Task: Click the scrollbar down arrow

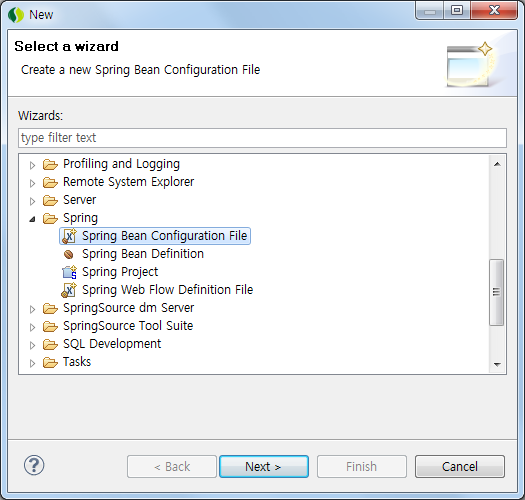Action: pyautogui.click(x=497, y=364)
